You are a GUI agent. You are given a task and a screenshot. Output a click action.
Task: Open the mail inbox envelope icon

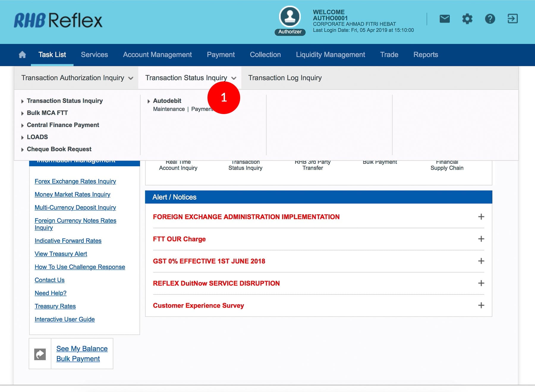pos(444,19)
